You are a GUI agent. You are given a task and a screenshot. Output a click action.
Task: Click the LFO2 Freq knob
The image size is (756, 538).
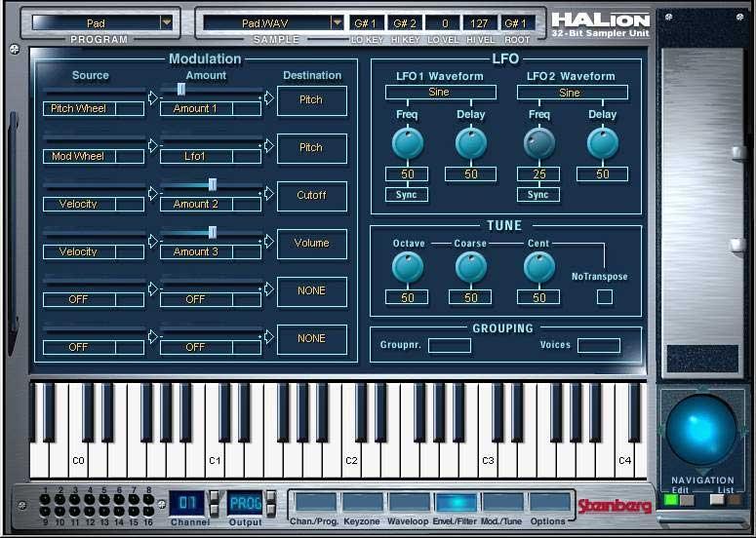[x=539, y=144]
